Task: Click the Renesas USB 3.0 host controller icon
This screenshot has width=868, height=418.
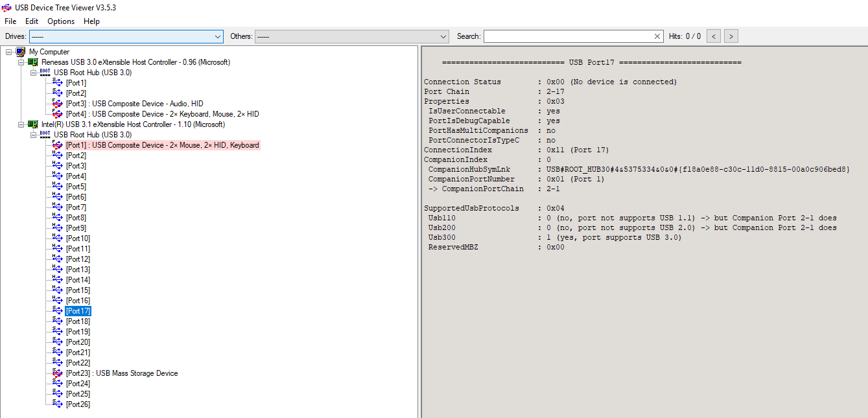Action: (33, 62)
